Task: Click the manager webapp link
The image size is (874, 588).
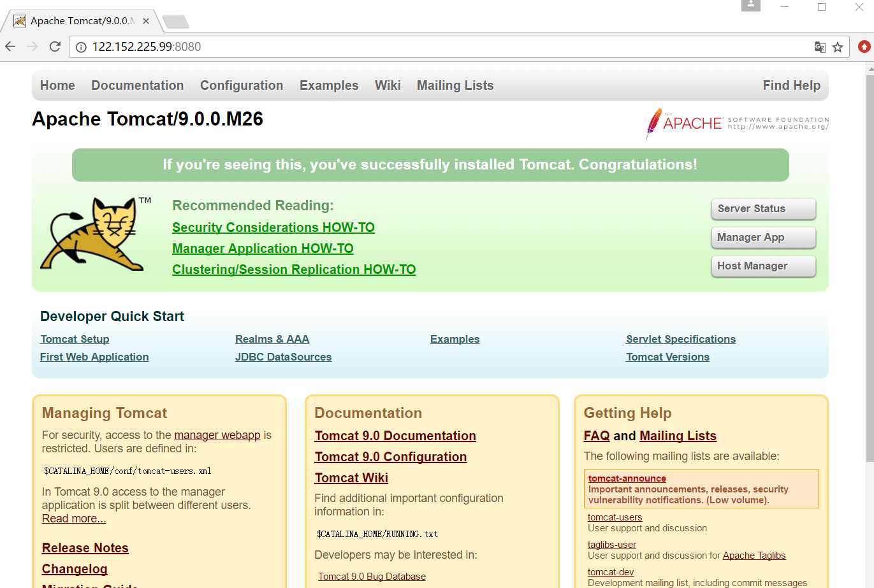Action: click(x=217, y=435)
